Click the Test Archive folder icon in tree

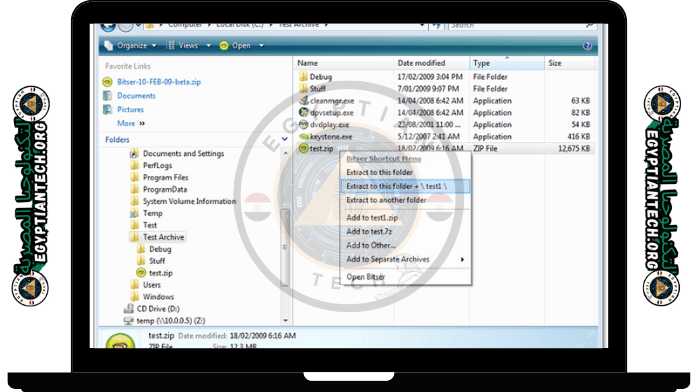[x=134, y=237]
